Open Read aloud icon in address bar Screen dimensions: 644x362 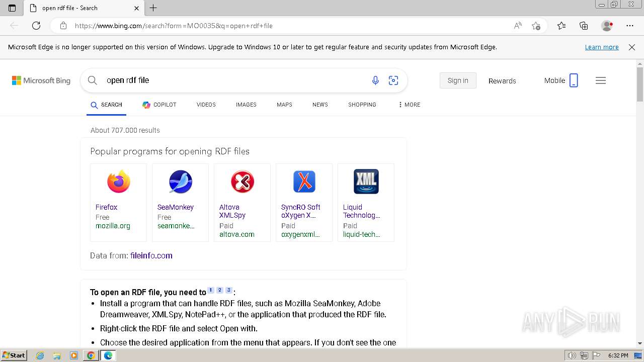point(518,26)
